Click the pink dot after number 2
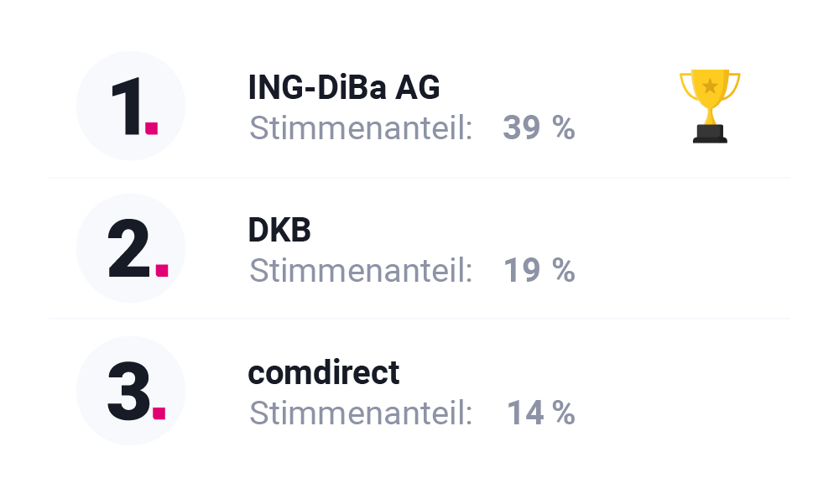Image resolution: width=839 pixels, height=504 pixels. 162,270
